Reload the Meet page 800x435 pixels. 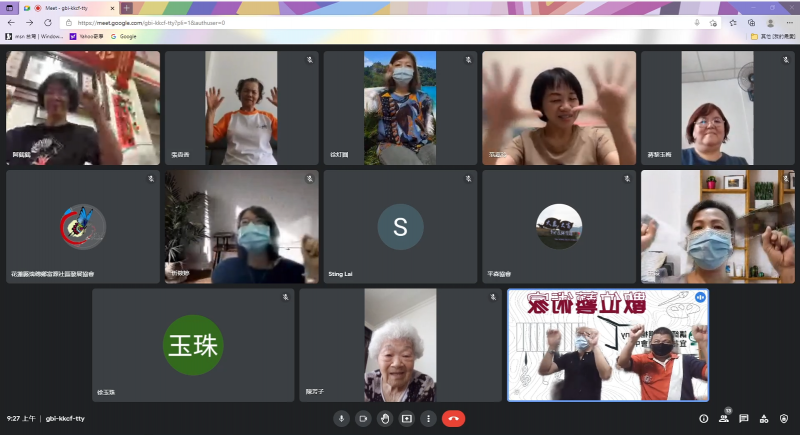(x=47, y=23)
